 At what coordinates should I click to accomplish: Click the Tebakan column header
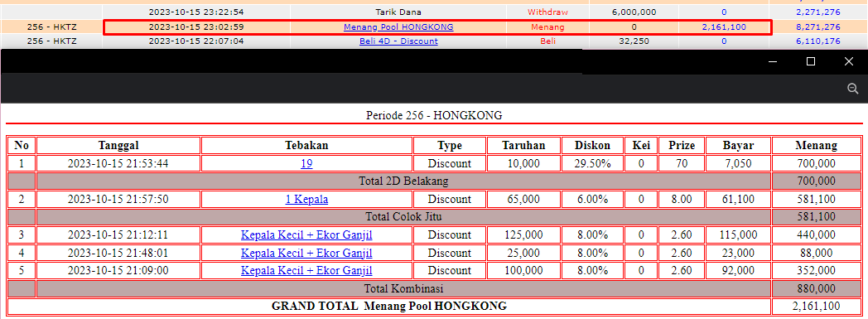pyautogui.click(x=306, y=146)
